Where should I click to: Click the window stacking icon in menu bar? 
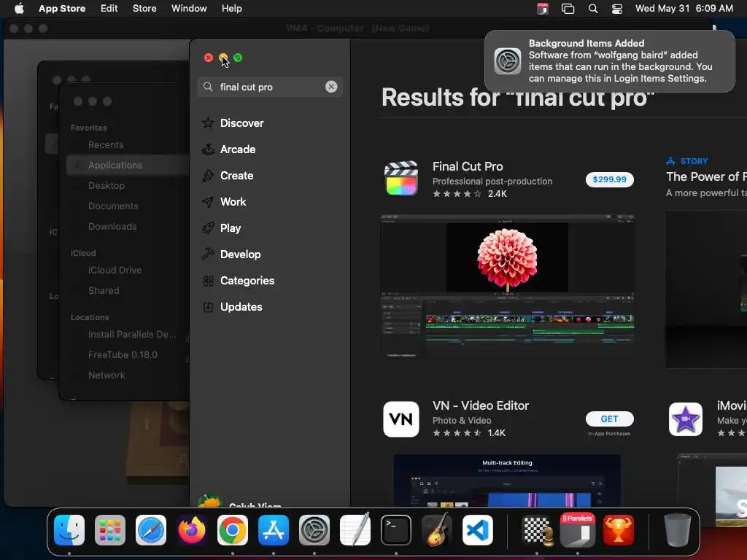(x=568, y=9)
